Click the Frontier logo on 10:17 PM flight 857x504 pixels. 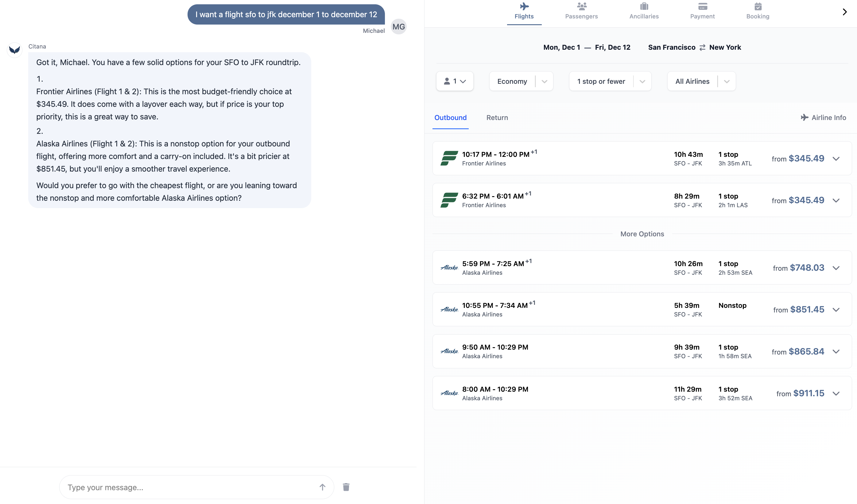tap(449, 158)
